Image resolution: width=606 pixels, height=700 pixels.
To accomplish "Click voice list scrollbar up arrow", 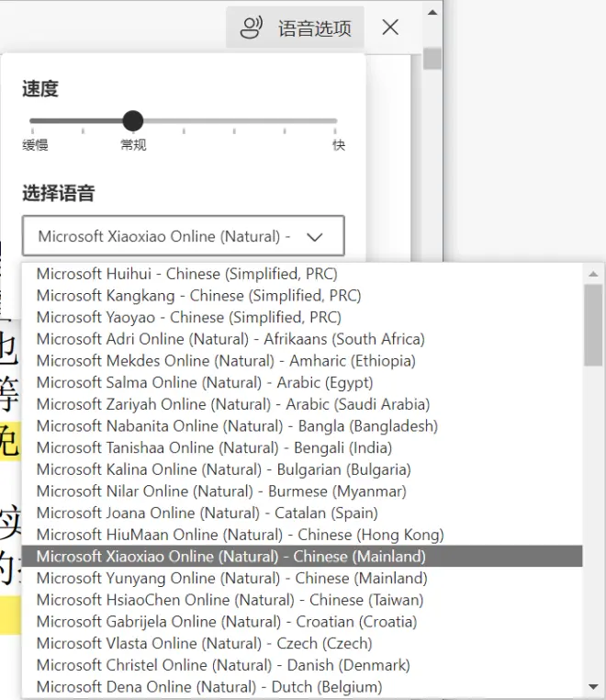I will point(593,274).
